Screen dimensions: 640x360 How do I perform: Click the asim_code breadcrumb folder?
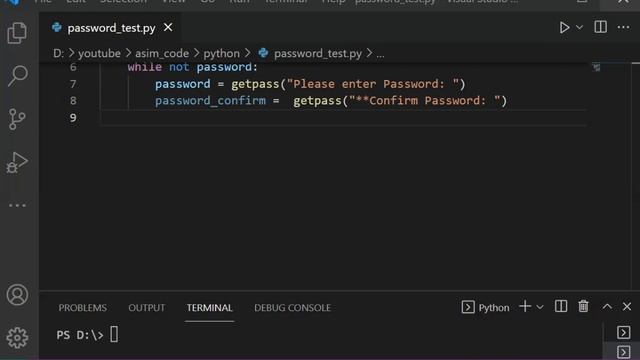(162, 53)
